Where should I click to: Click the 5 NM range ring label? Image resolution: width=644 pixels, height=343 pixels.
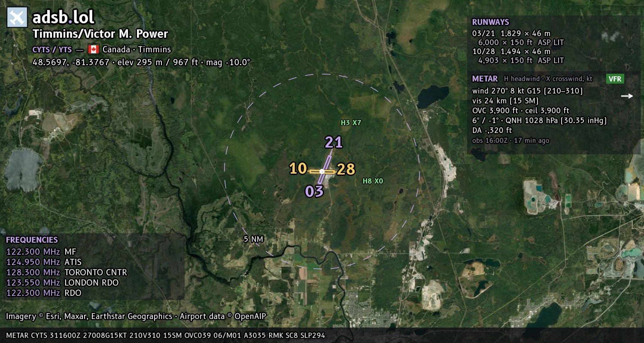(253, 239)
